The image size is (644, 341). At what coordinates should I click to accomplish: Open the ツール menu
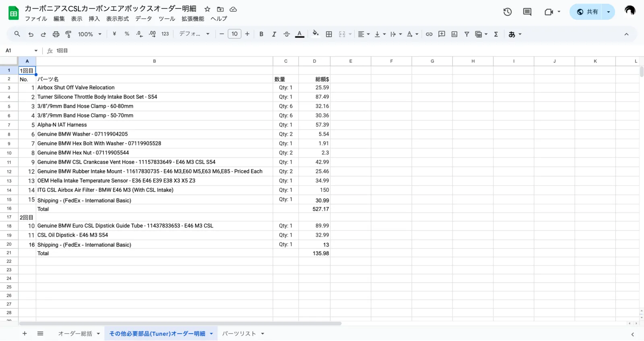[167, 19]
